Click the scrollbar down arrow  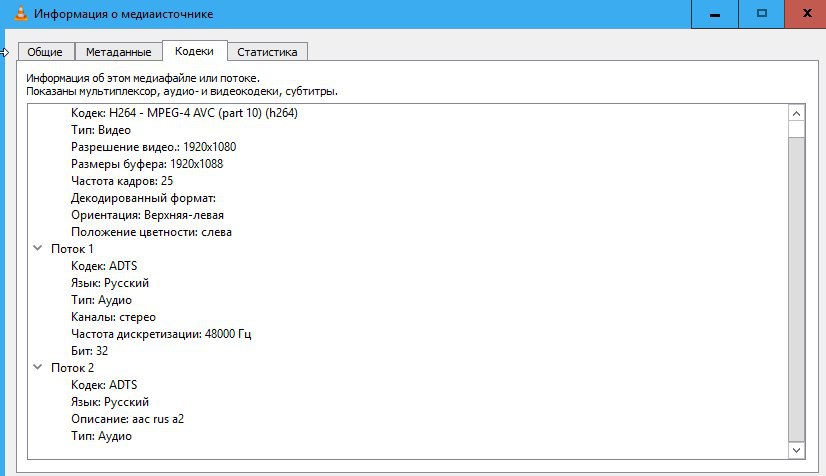[x=796, y=450]
